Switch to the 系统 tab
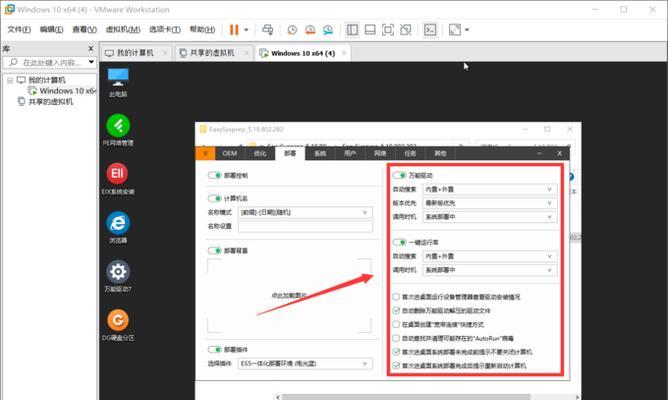This screenshot has width=668, height=400. coord(320,153)
